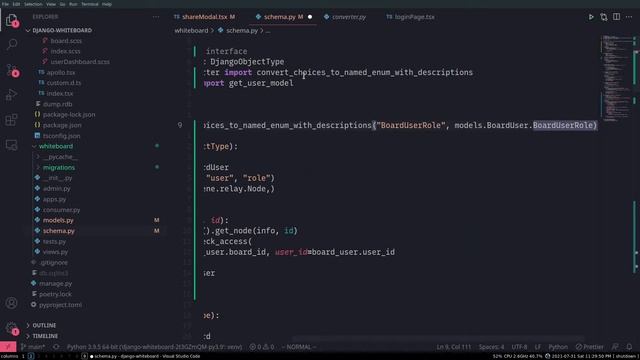Open the Manage gear icon
The image size is (640, 360).
coord(11,328)
